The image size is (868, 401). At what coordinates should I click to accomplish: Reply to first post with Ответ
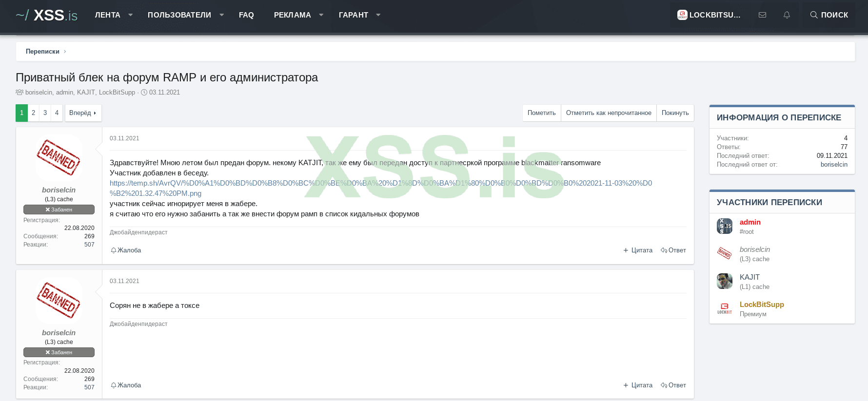[673, 250]
